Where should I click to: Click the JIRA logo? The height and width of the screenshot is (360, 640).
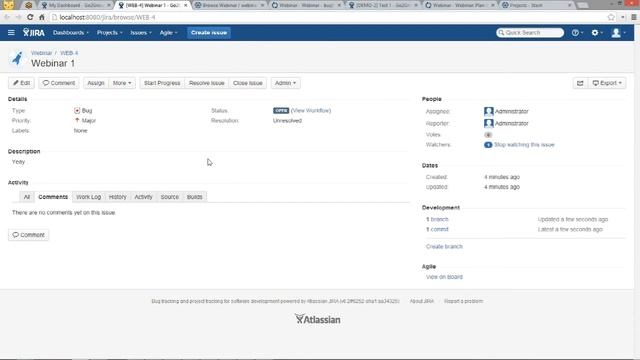(x=33, y=32)
